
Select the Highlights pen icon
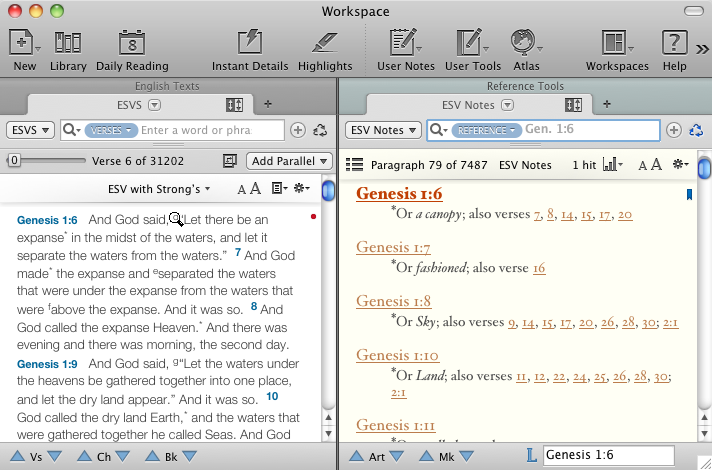pos(324,43)
